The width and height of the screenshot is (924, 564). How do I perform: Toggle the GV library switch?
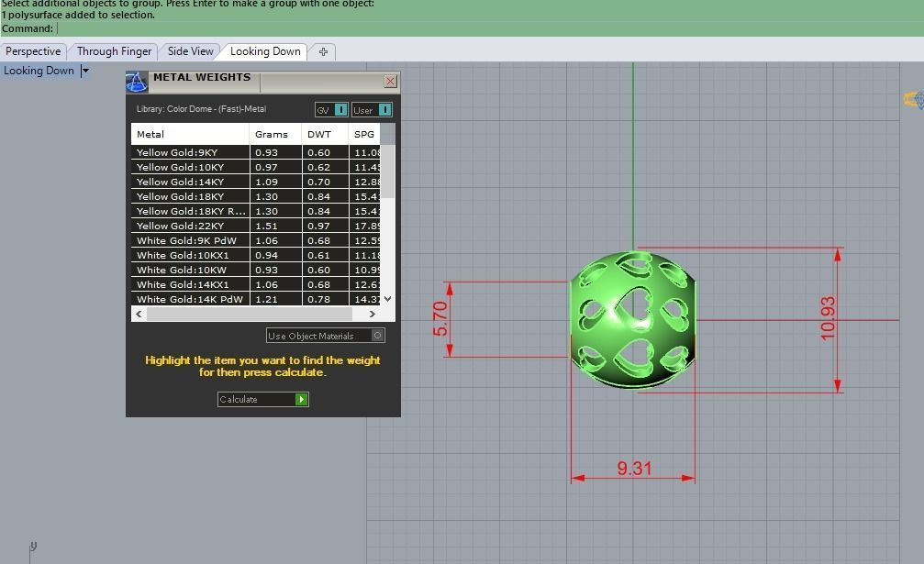(x=331, y=110)
